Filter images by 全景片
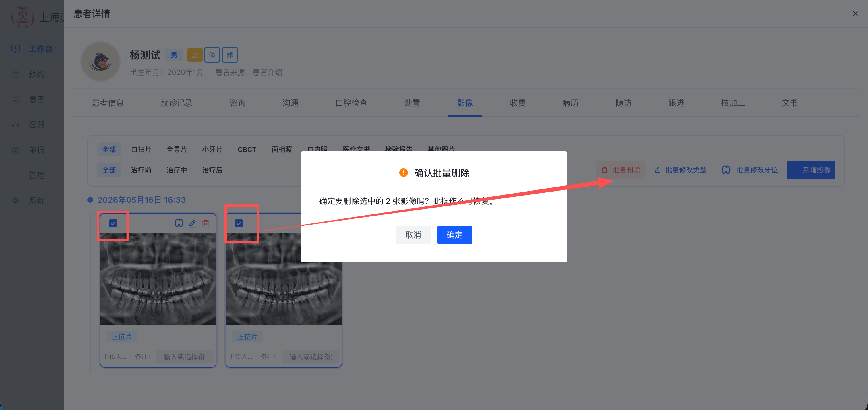The height and width of the screenshot is (410, 868). click(177, 149)
